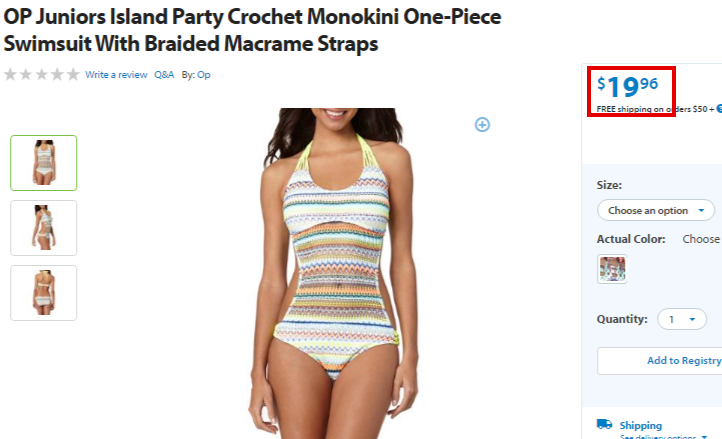Screen dimensions: 722x439
Task: Rate the product with the first star
Action: pyautogui.click(x=10, y=74)
